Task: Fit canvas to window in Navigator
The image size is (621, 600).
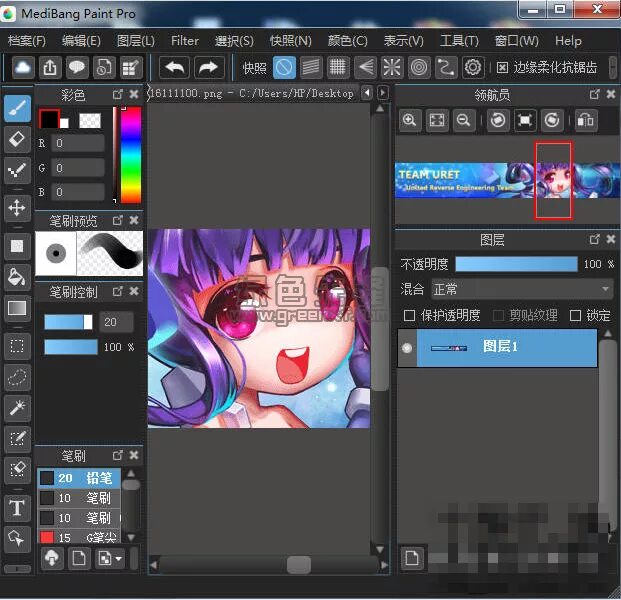Action: 436,120
